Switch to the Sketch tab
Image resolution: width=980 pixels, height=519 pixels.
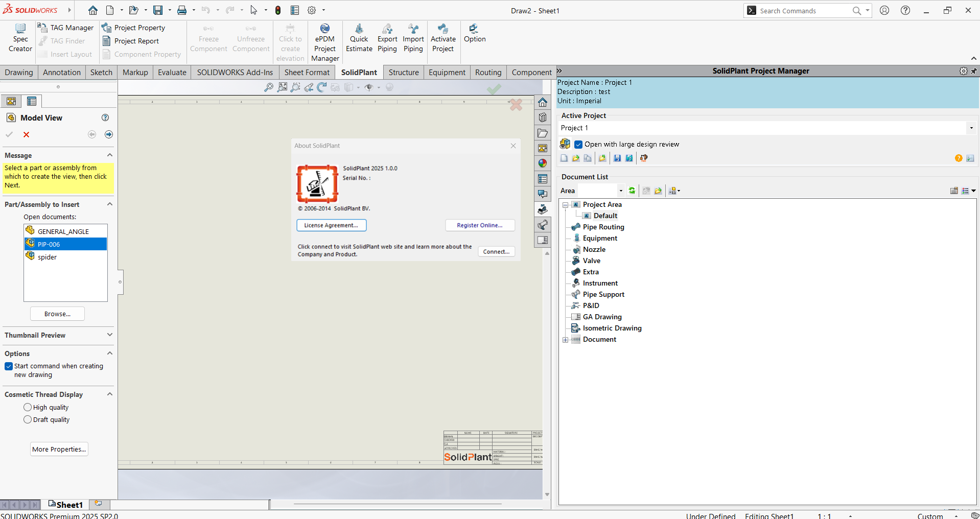(x=101, y=72)
